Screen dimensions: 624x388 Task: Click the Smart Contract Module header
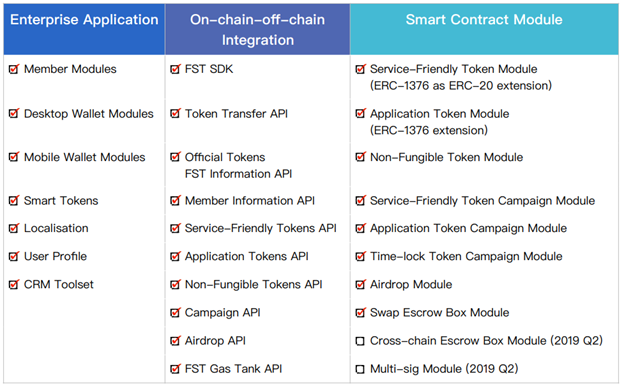(484, 20)
